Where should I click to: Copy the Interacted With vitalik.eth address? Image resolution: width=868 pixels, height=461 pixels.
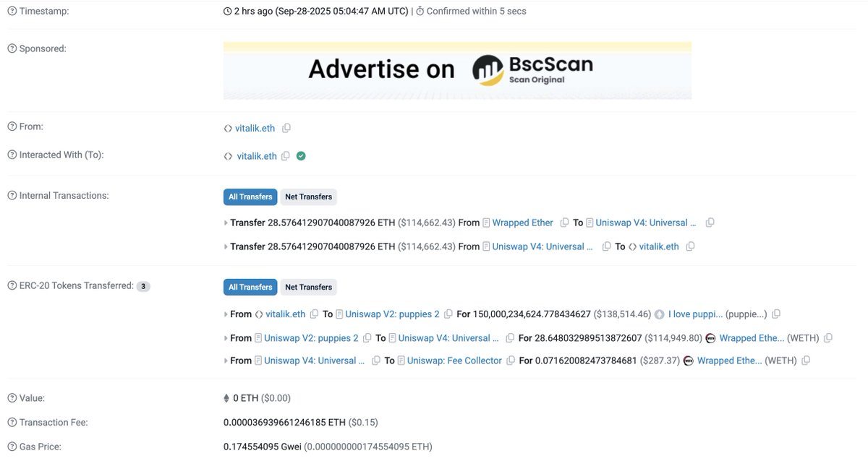[x=286, y=156]
